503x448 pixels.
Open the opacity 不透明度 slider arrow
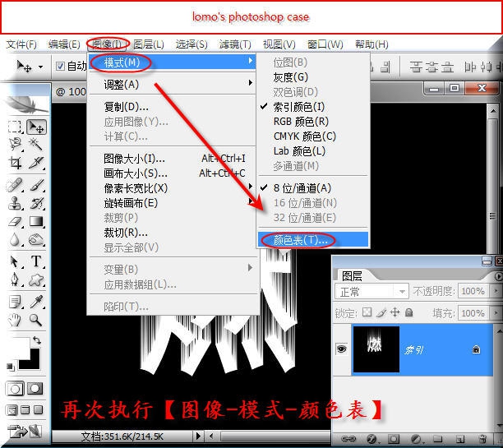pyautogui.click(x=496, y=291)
